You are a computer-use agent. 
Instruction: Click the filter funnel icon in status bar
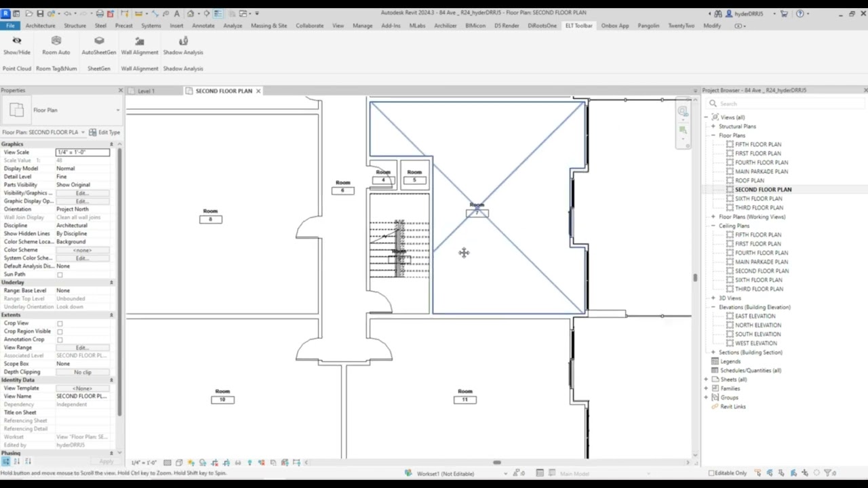[829, 473]
